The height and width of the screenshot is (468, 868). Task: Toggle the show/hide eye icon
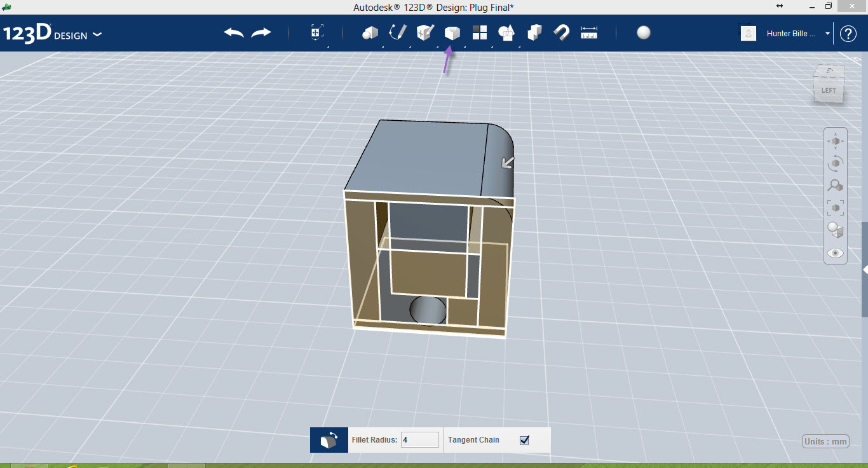[836, 253]
